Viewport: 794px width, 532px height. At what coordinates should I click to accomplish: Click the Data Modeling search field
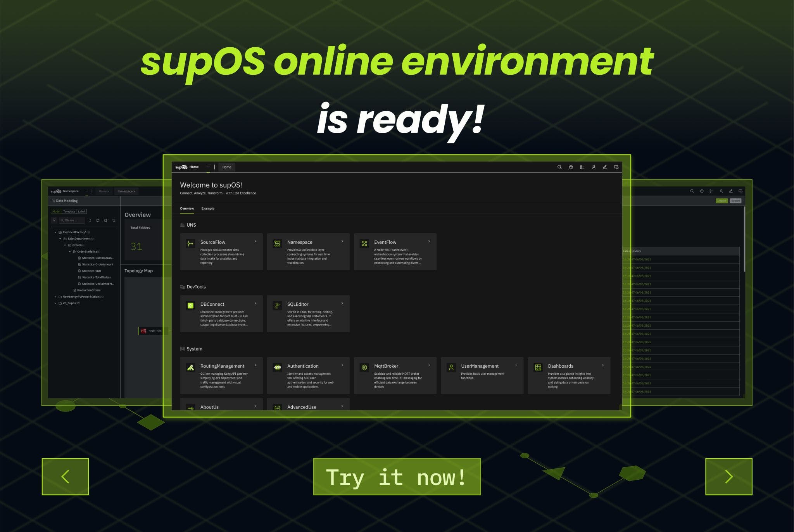[x=72, y=220]
